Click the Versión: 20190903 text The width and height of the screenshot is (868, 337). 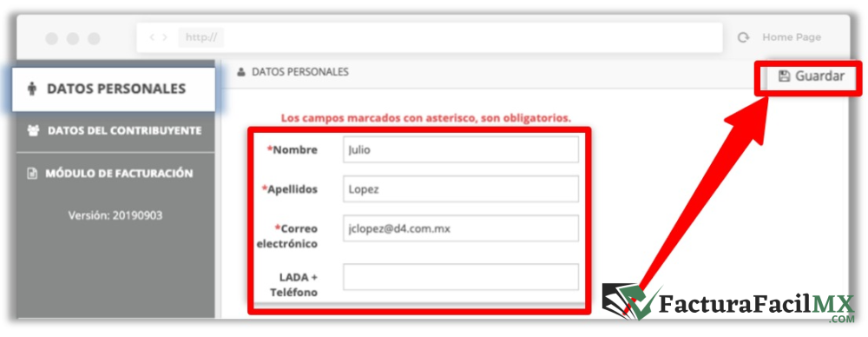pyautogui.click(x=115, y=215)
